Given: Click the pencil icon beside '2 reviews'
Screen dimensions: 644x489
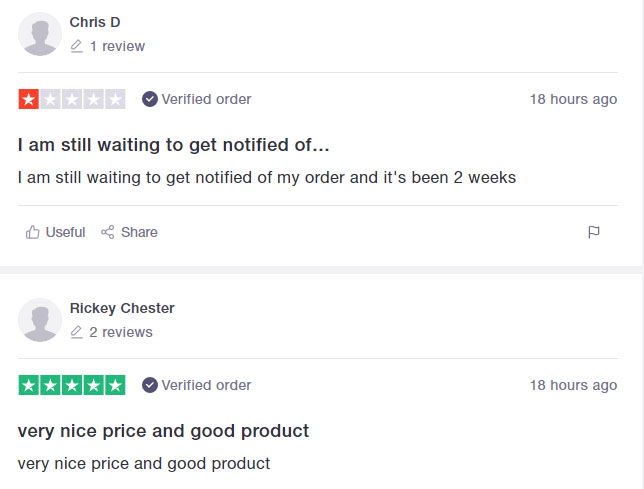Looking at the screenshot, I should (76, 332).
